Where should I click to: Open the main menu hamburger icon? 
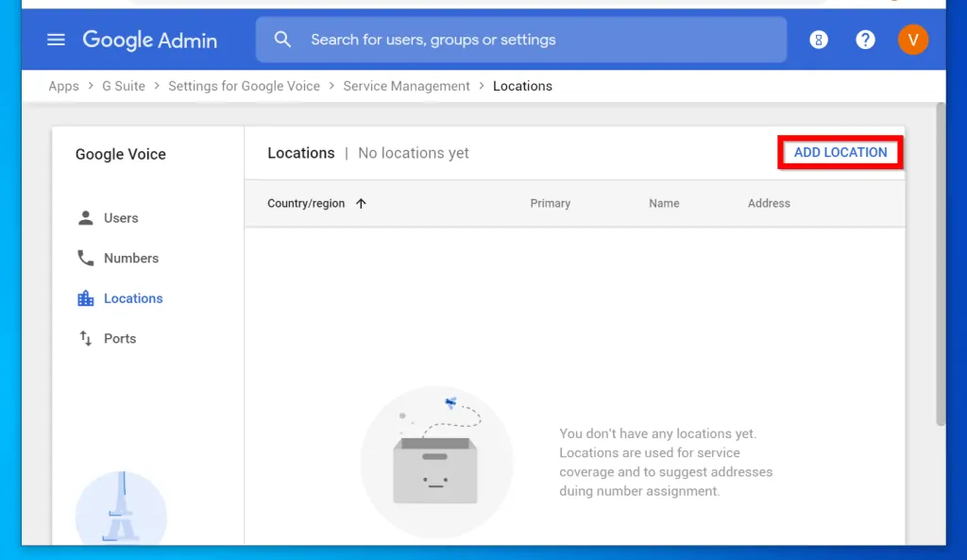click(57, 40)
